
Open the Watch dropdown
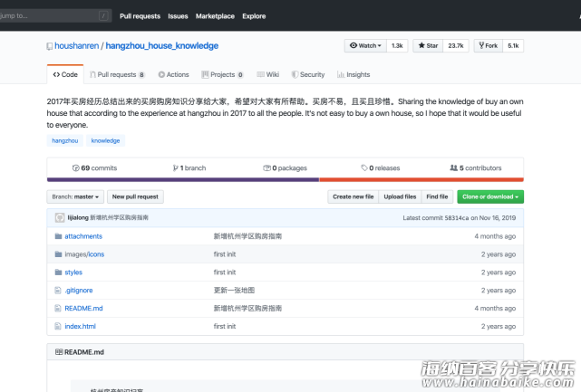point(365,45)
